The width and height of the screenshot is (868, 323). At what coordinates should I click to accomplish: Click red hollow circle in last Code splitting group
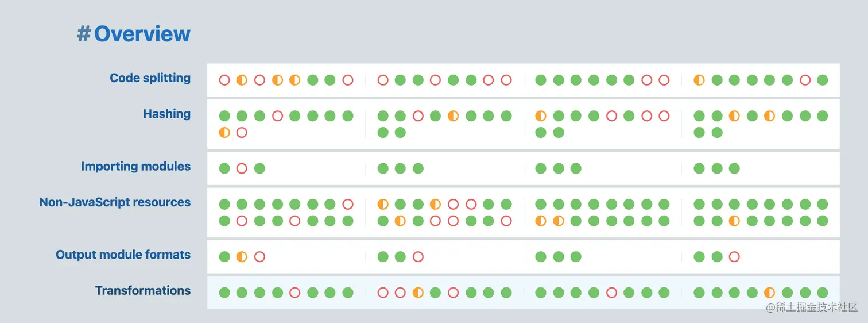click(x=805, y=80)
